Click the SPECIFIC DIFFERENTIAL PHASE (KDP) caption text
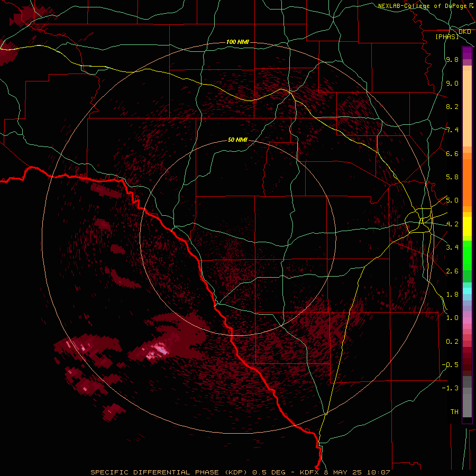 [x=170, y=472]
